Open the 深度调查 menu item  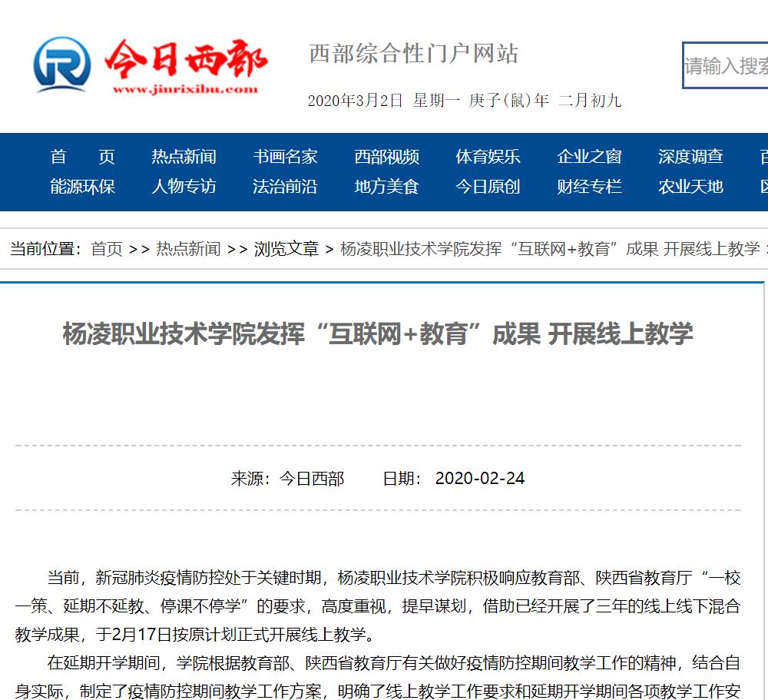pyautogui.click(x=690, y=157)
